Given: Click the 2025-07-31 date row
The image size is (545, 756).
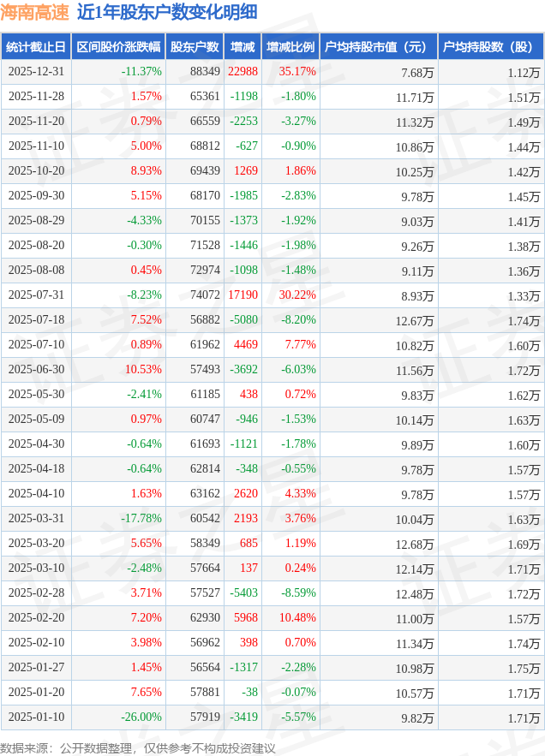Looking at the screenshot, I should [36, 295].
